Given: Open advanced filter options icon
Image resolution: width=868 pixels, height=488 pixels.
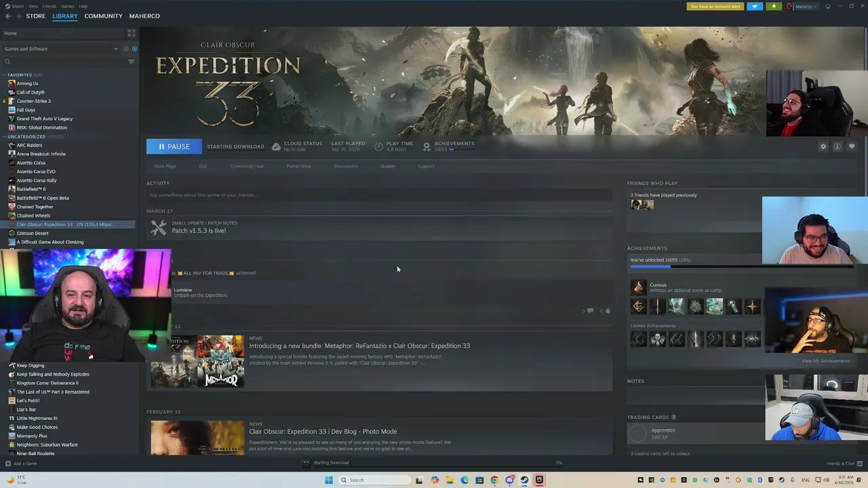Looking at the screenshot, I should (132, 62).
